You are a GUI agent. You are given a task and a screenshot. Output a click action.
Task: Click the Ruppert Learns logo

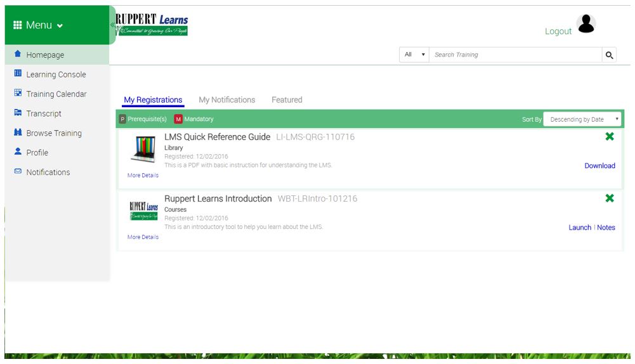click(152, 25)
